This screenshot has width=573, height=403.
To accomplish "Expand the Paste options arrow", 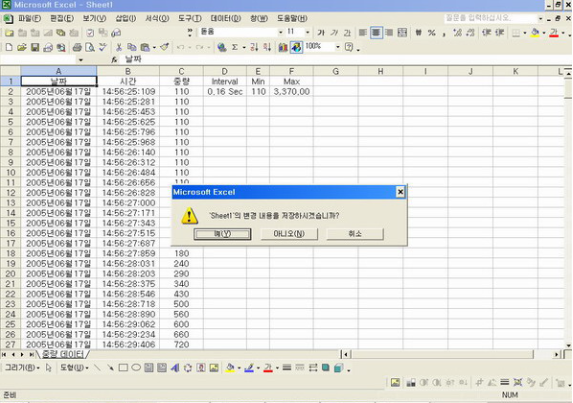I will pos(154,47).
